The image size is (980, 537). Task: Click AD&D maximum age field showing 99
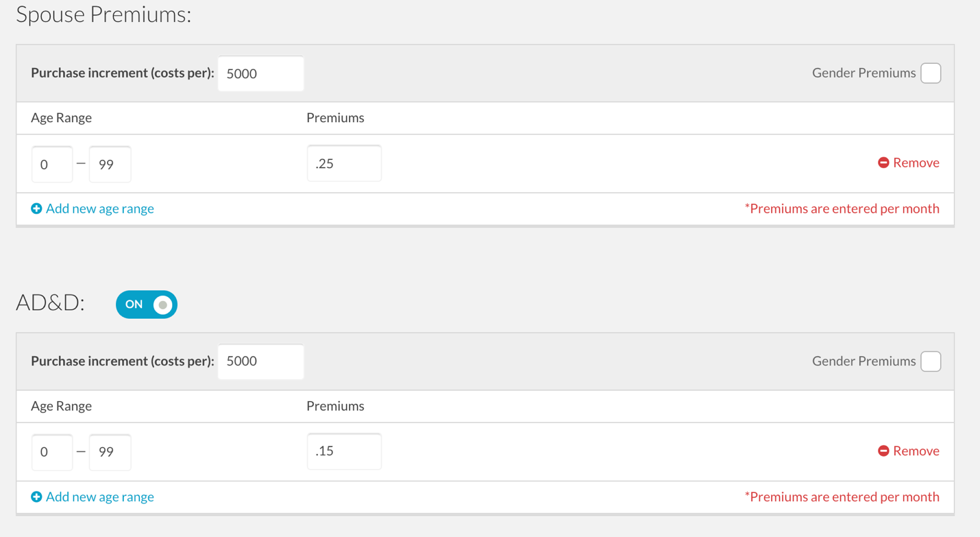[x=110, y=452]
